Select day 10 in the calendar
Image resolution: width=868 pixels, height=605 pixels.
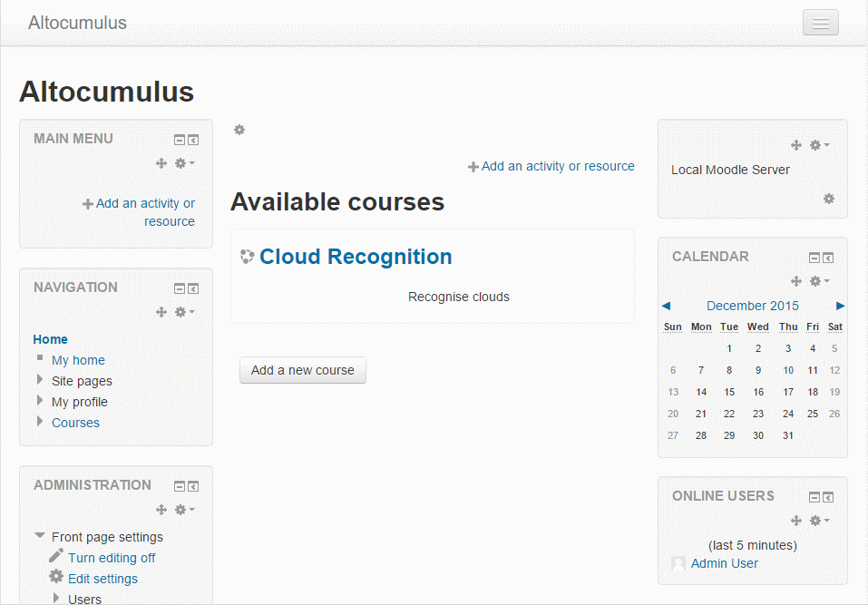pyautogui.click(x=788, y=370)
